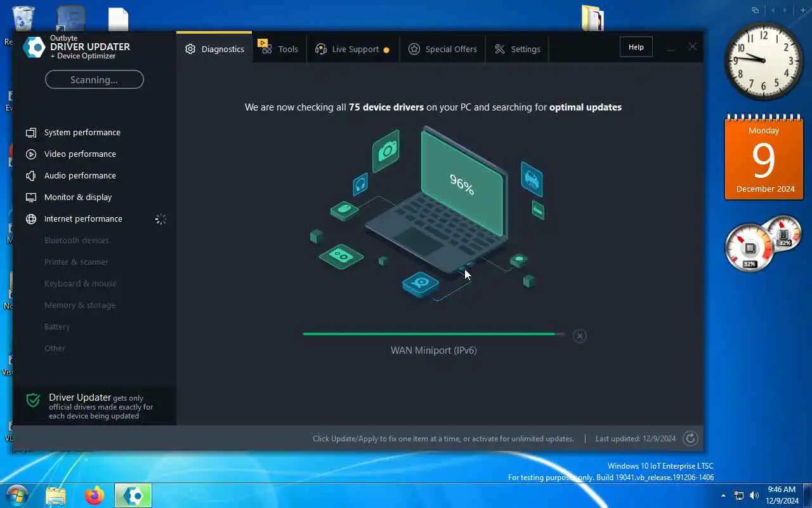Image resolution: width=812 pixels, height=508 pixels.
Task: Switch to the Tools tab
Action: tap(278, 49)
